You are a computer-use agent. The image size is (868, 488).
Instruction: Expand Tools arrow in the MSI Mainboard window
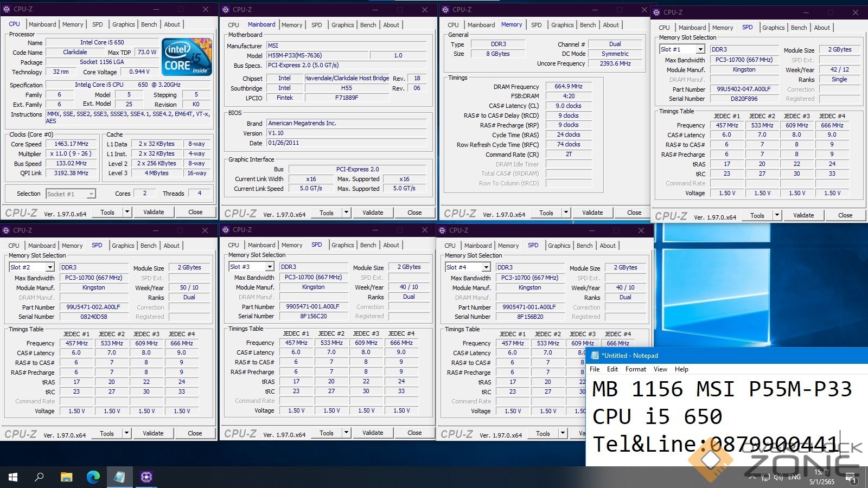[346, 213]
